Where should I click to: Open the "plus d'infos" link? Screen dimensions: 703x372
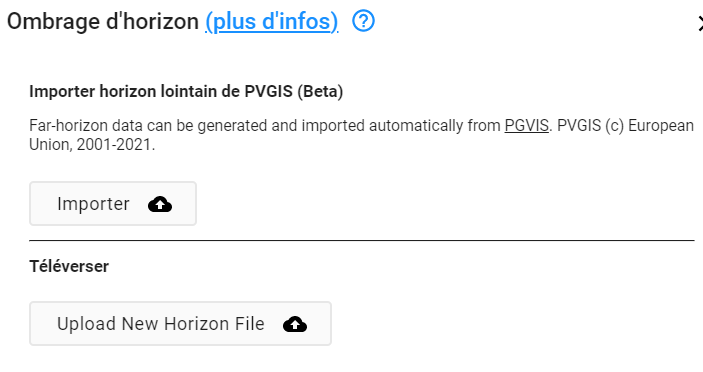tap(272, 22)
